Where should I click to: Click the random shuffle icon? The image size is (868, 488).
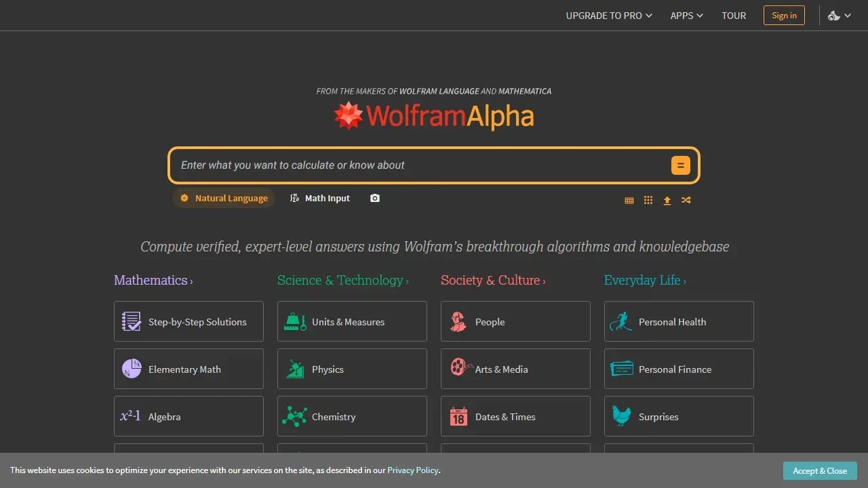pyautogui.click(x=686, y=201)
